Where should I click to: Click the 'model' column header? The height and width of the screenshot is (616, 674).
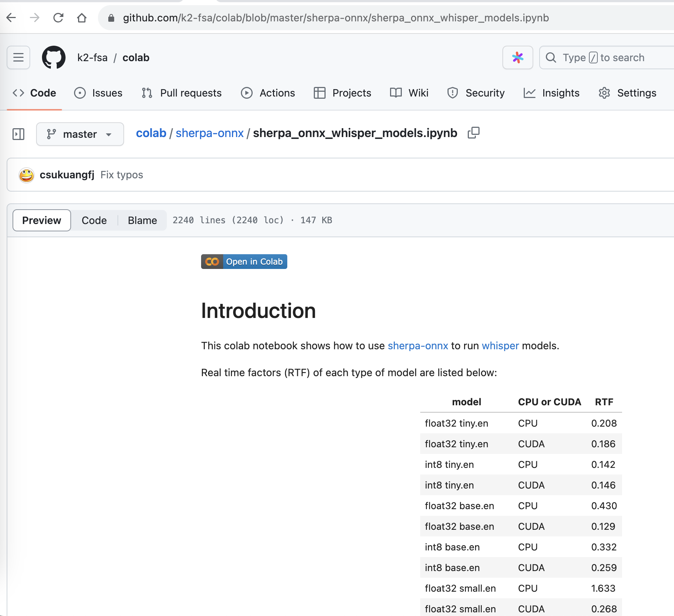467,402
